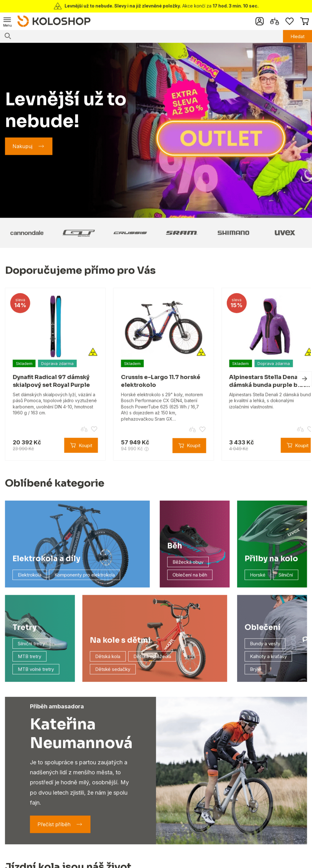312x868 pixels.
Task: Open the hamburger Menu icon
Action: [7, 22]
